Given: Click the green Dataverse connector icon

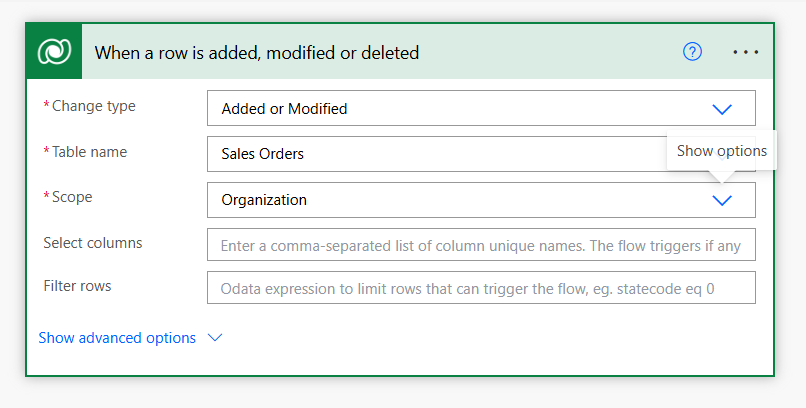Looking at the screenshot, I should click(54, 51).
